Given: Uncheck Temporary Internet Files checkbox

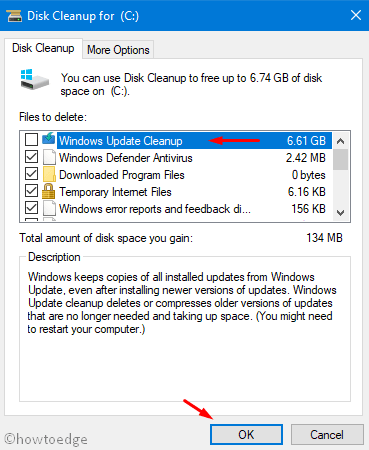Looking at the screenshot, I should (31, 191).
